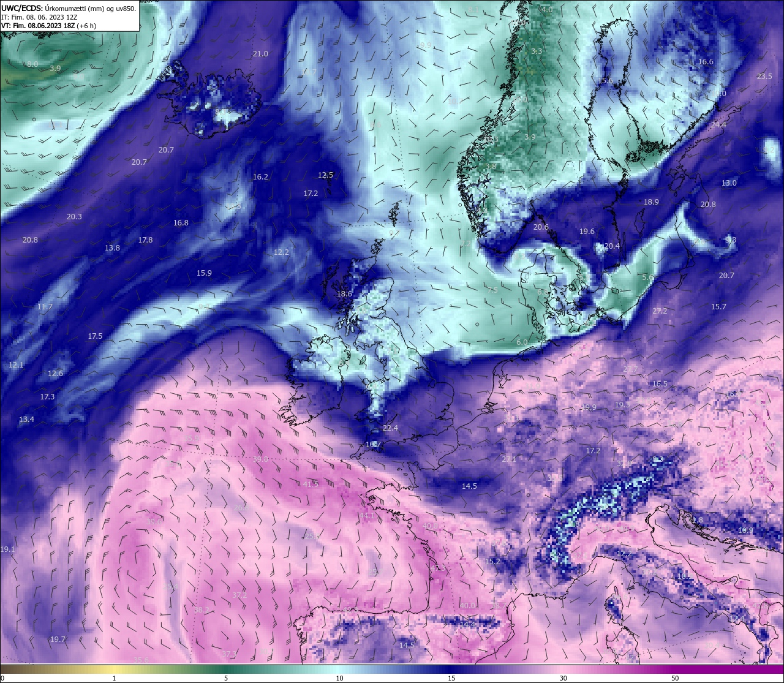Select the 13.8 value on the map
Screen dimensions: 784x683
tap(112, 248)
